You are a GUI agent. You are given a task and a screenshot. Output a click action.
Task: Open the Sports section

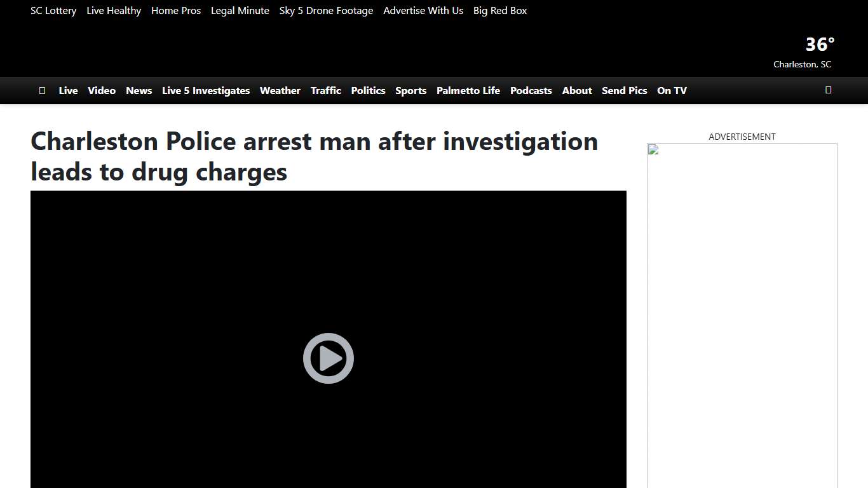[410, 90]
